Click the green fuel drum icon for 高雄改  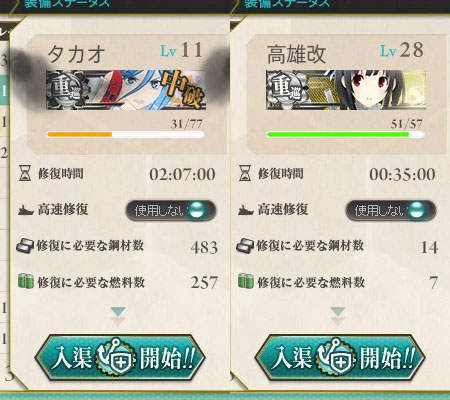pyautogui.click(x=246, y=281)
